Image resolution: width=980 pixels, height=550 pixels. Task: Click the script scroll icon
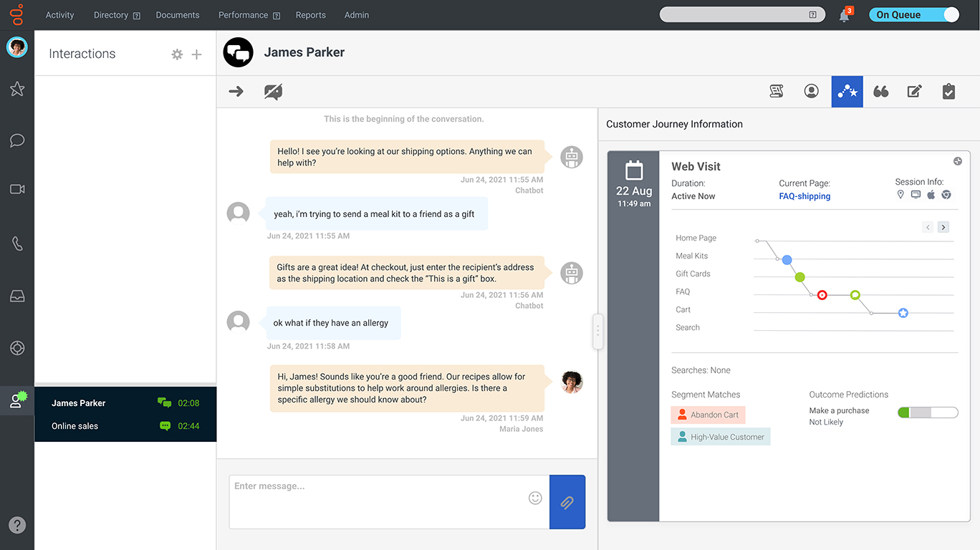coord(776,92)
